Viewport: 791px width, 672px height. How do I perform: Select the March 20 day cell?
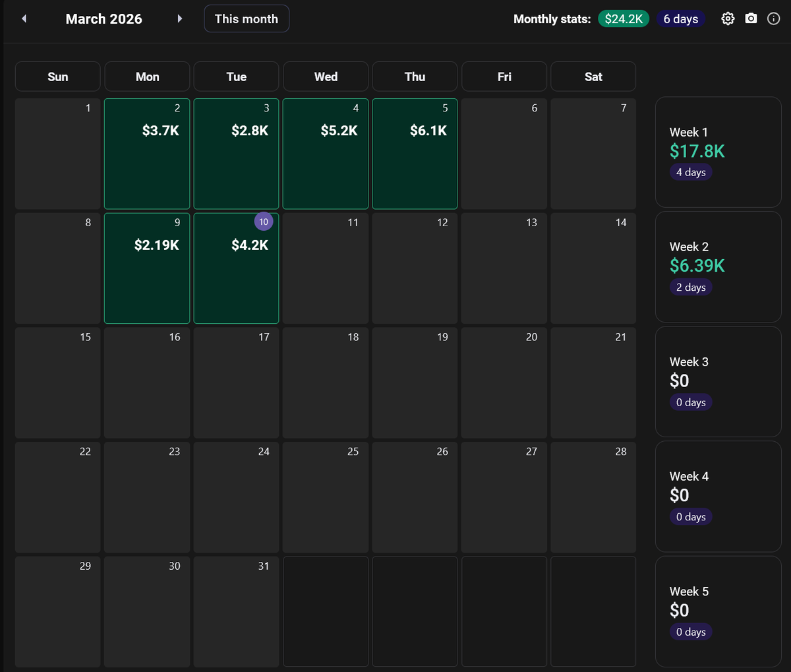point(504,382)
